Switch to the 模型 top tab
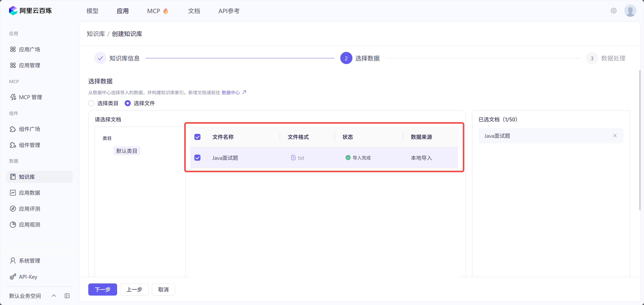644x305 pixels. pyautogui.click(x=92, y=11)
